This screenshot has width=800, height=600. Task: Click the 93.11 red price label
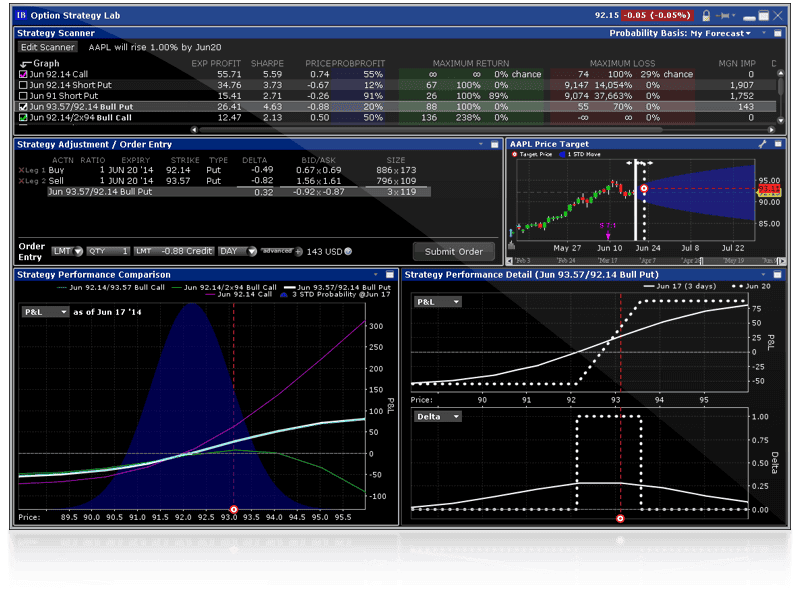769,189
